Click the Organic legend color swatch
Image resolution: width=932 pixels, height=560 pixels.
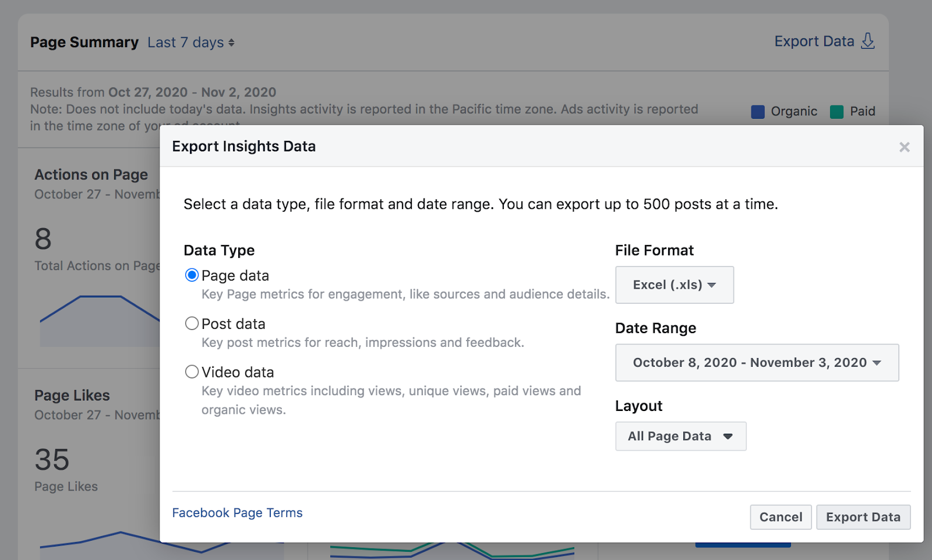[757, 112]
